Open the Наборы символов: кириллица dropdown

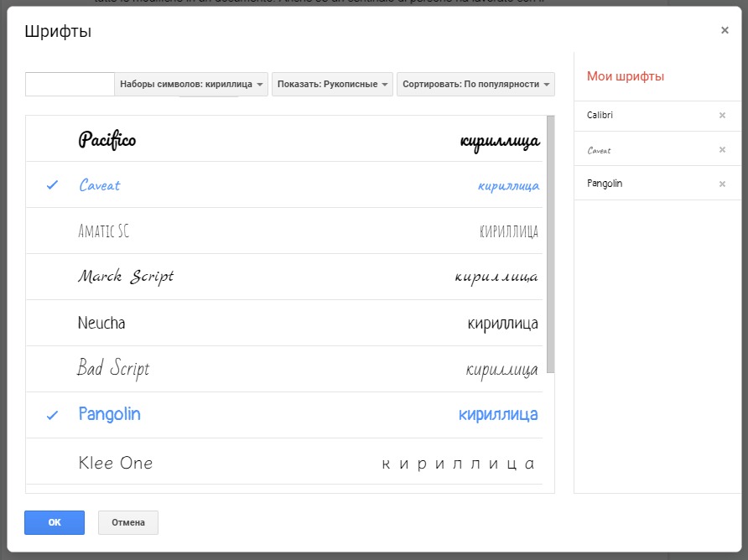point(191,85)
